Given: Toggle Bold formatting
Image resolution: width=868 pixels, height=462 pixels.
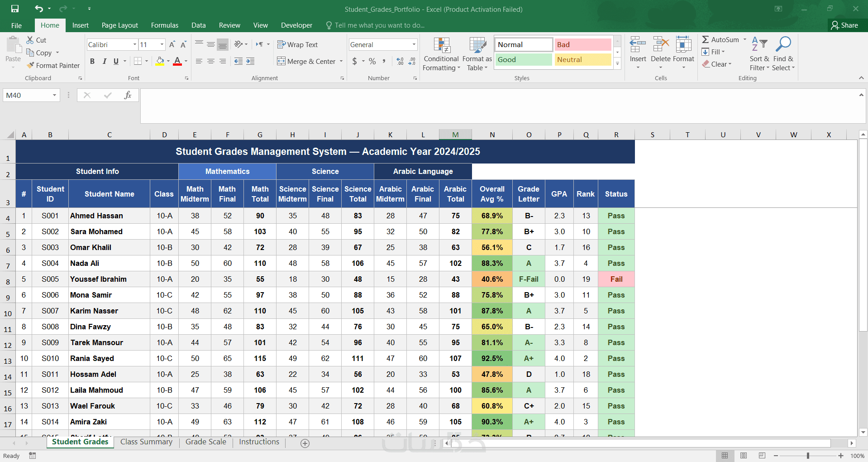Looking at the screenshot, I should (92, 61).
